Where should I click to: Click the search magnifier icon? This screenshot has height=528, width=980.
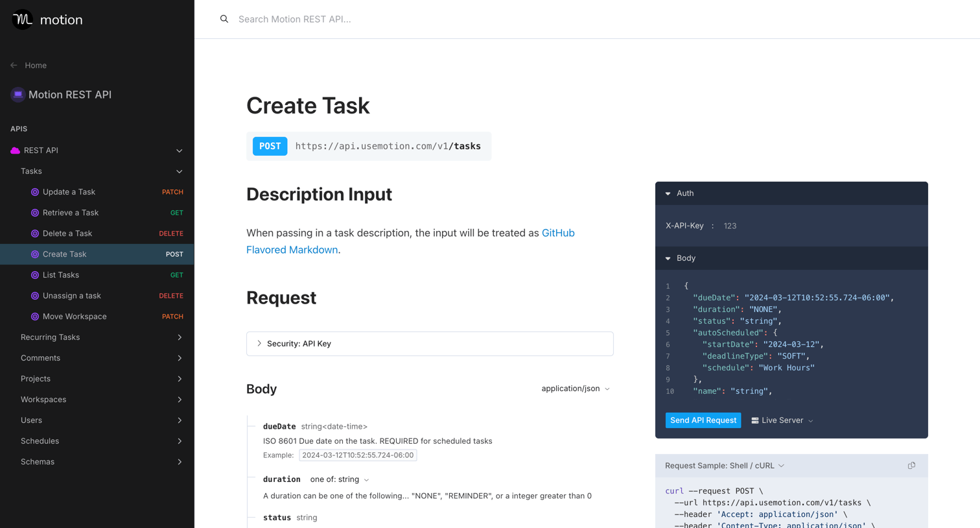coord(224,19)
